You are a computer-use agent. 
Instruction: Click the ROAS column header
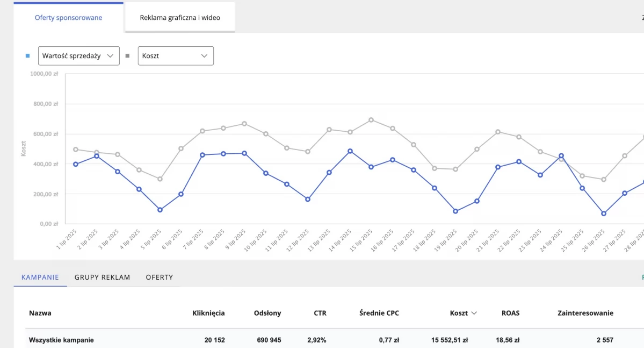[510, 313]
